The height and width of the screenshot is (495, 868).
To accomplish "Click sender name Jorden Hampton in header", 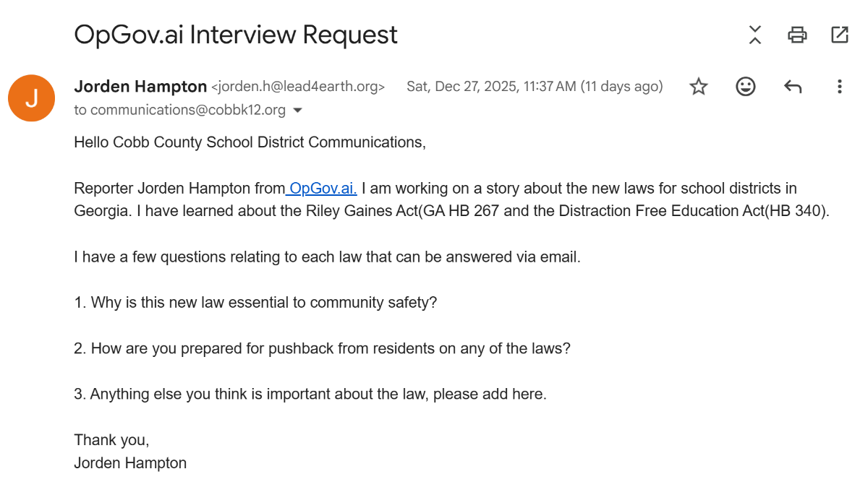I will pyautogui.click(x=140, y=87).
